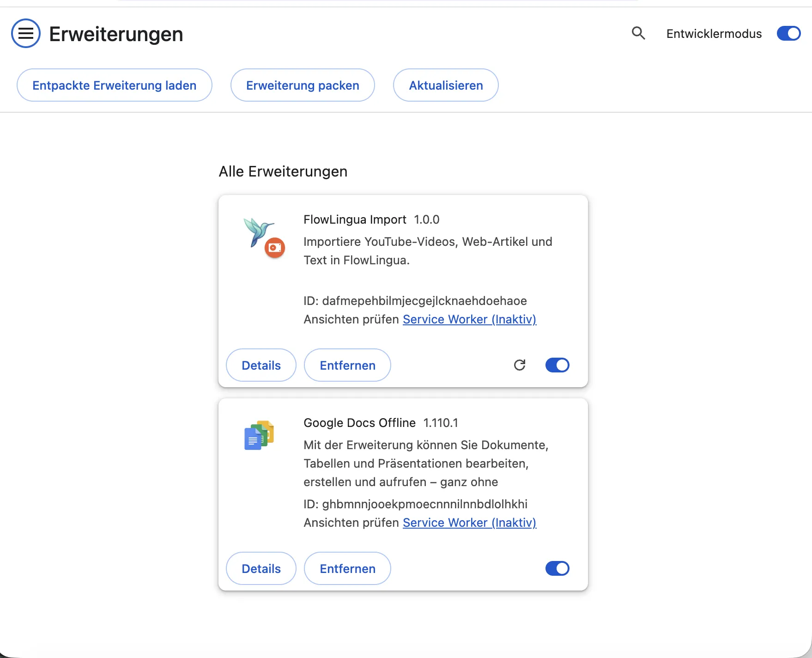The height and width of the screenshot is (658, 812).
Task: Click the Google Docs Offline title text
Action: click(359, 423)
